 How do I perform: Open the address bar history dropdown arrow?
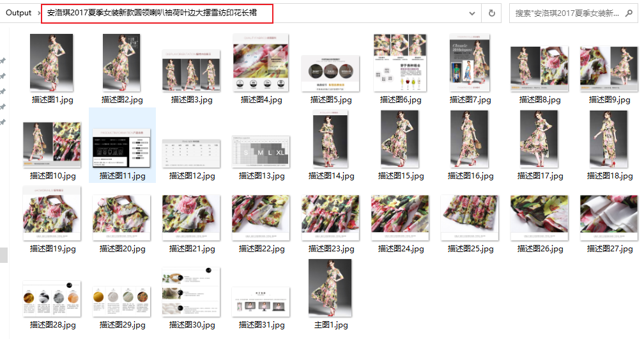(472, 13)
